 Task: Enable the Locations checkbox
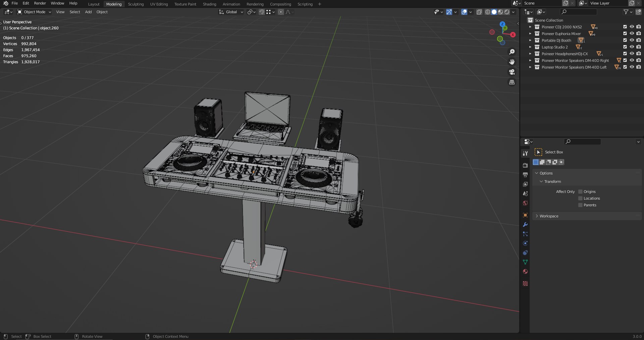[580, 198]
